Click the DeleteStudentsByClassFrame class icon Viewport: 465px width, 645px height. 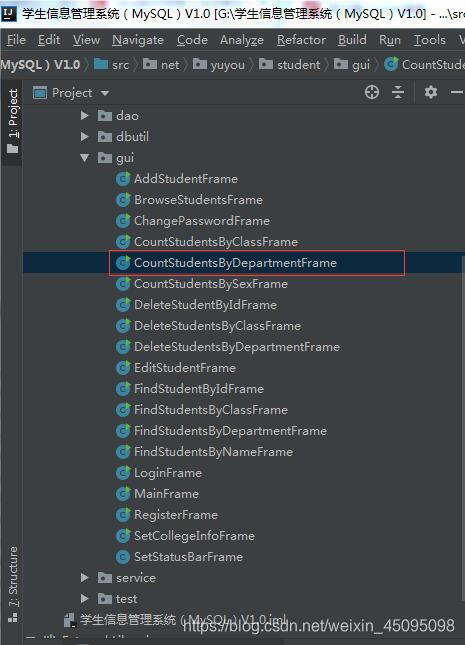click(123, 325)
